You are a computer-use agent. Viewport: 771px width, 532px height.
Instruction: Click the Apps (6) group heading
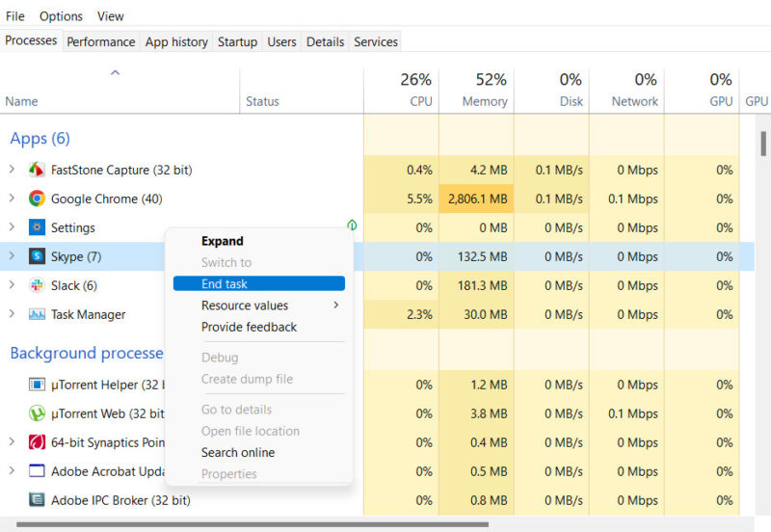point(40,139)
